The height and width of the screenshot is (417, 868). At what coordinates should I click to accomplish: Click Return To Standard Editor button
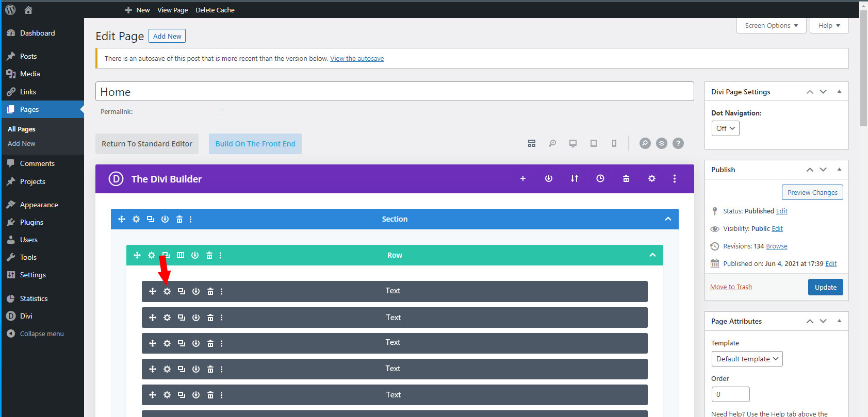tap(147, 144)
